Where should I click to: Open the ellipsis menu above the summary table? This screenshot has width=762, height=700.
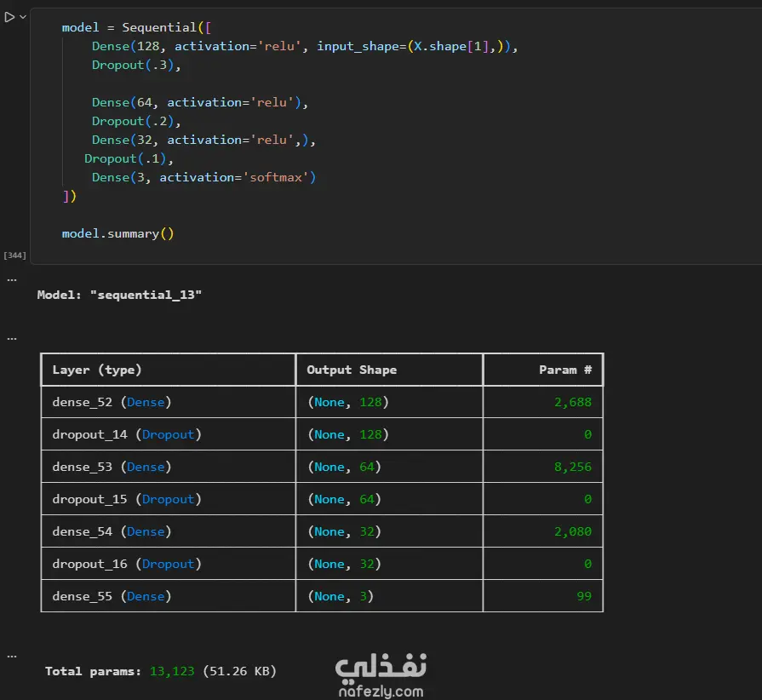point(12,339)
